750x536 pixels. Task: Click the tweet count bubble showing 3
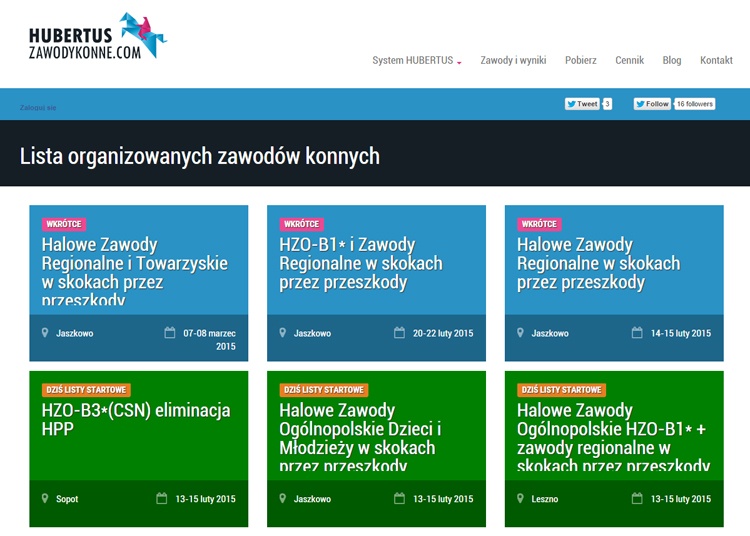[607, 104]
